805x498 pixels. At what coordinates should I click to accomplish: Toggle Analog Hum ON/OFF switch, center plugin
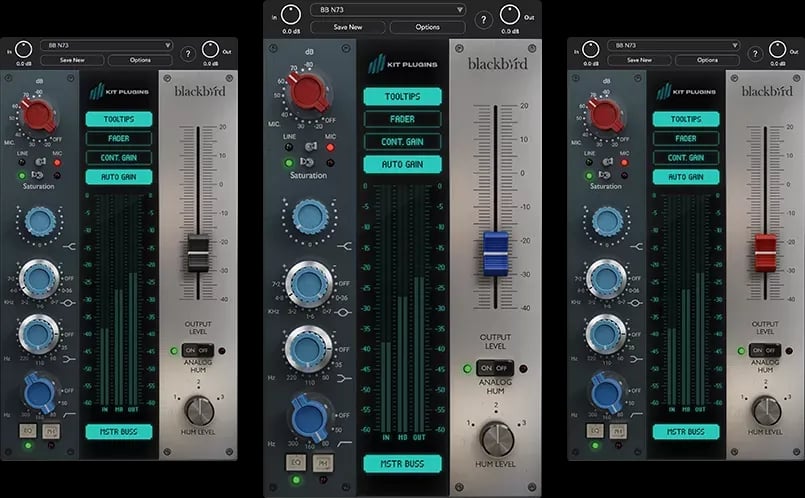point(495,368)
